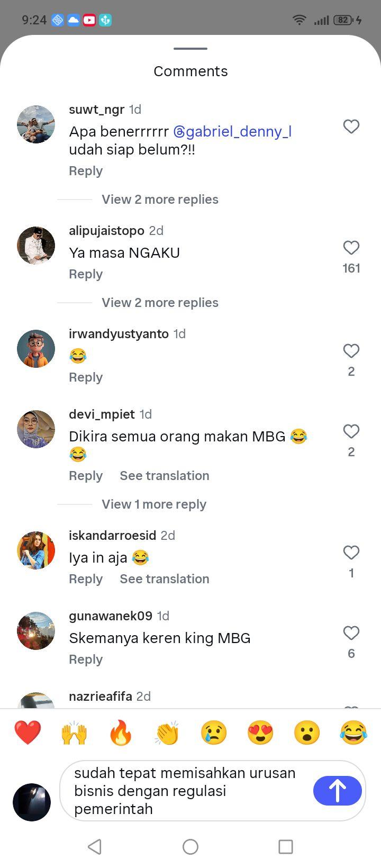Expand 2 more replies under suwt_ngr
The width and height of the screenshot is (381, 868).
point(160,200)
